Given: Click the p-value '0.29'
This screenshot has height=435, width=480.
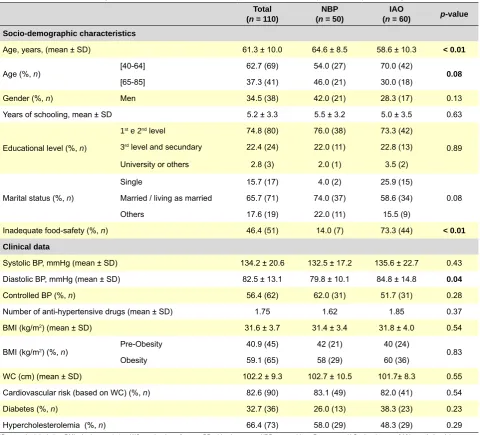Looking at the screenshot, I should (x=454, y=425).
